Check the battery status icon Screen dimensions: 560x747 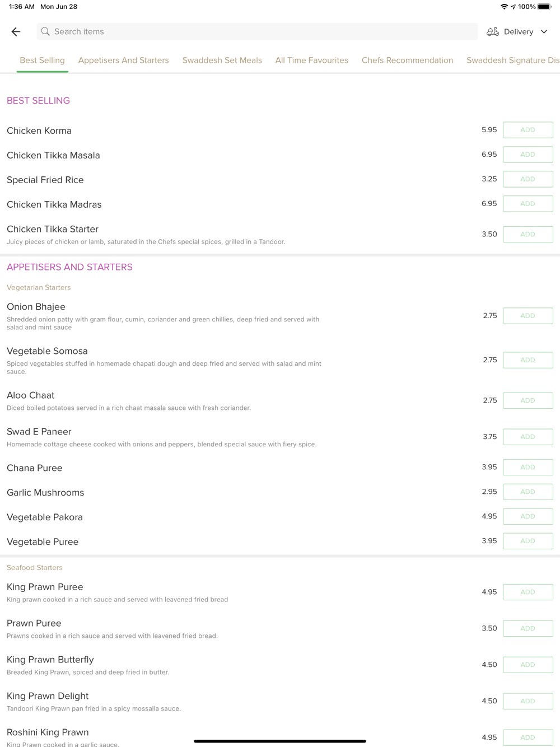(x=545, y=7)
